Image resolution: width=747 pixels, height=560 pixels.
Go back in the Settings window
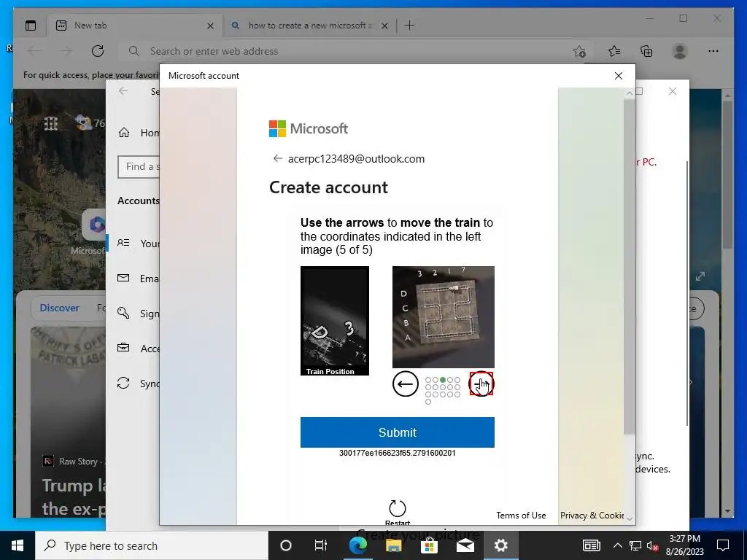point(123,91)
